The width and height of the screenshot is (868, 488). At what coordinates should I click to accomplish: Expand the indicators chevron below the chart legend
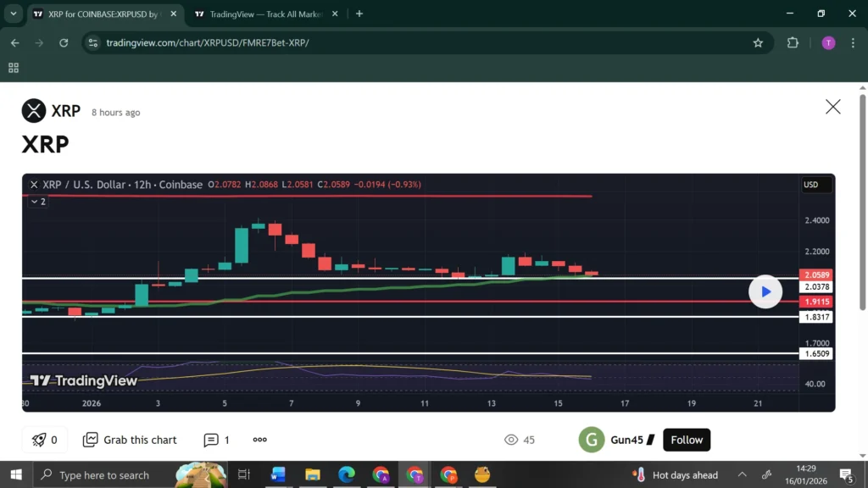pos(36,202)
